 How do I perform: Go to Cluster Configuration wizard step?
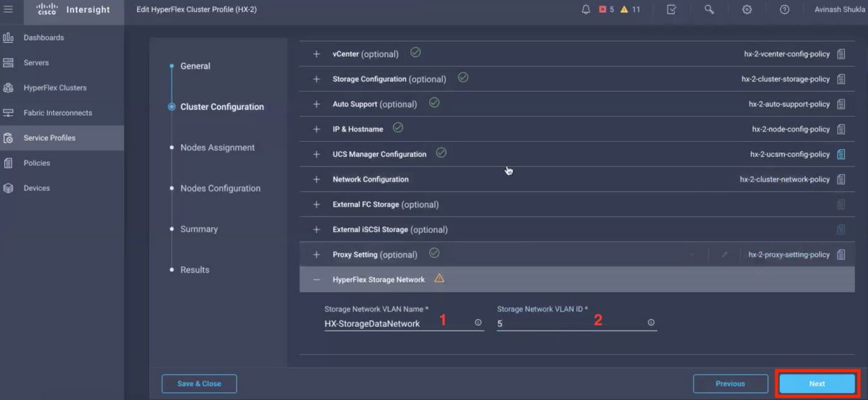(222, 107)
